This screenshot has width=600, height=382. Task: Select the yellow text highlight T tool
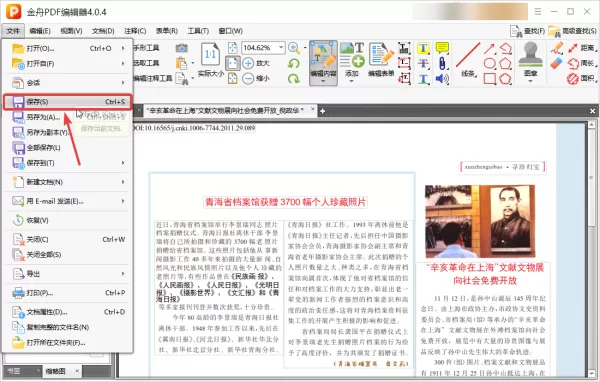click(423, 48)
